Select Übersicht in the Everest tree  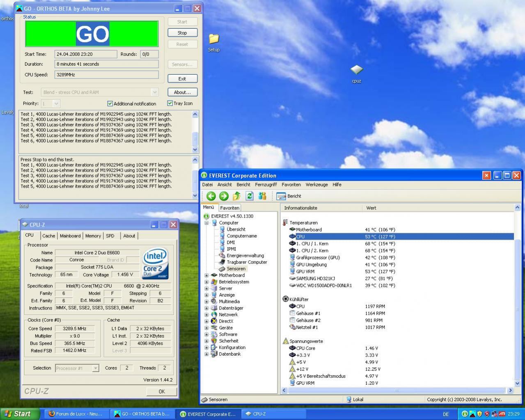[236, 229]
